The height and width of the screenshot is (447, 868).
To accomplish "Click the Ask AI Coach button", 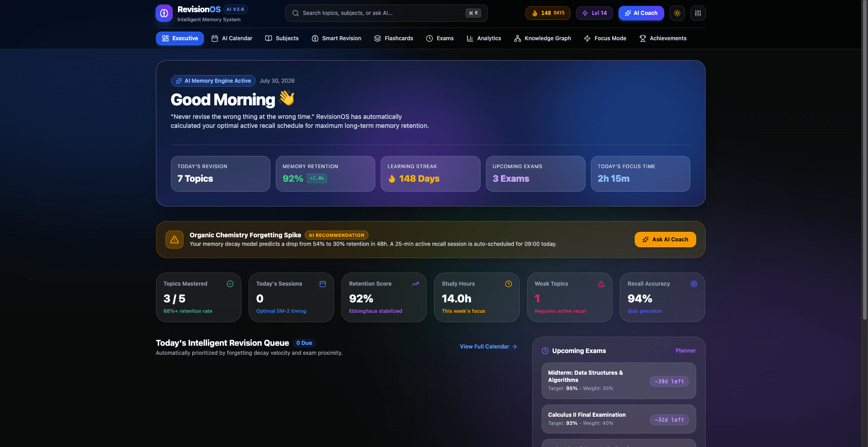I will 665,240.
